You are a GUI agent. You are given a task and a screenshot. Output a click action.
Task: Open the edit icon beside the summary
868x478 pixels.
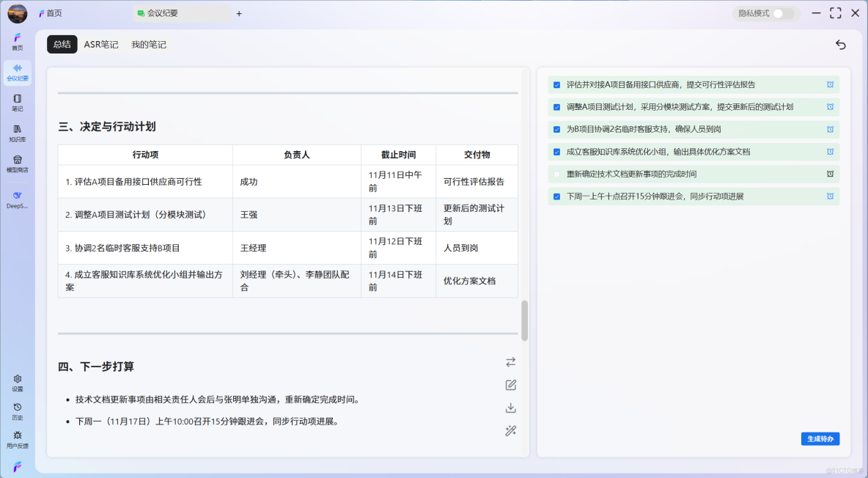(510, 384)
